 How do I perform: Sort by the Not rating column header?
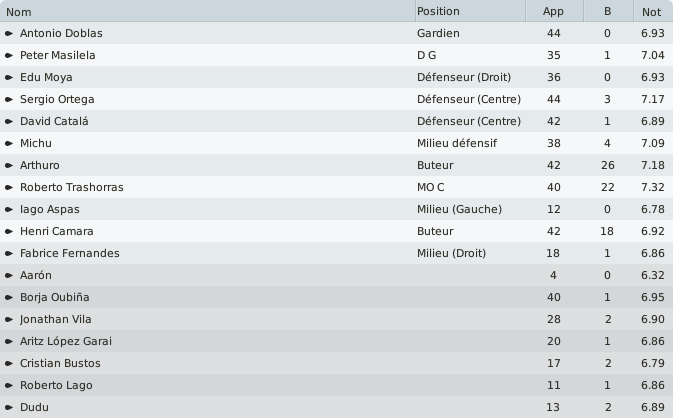[653, 11]
